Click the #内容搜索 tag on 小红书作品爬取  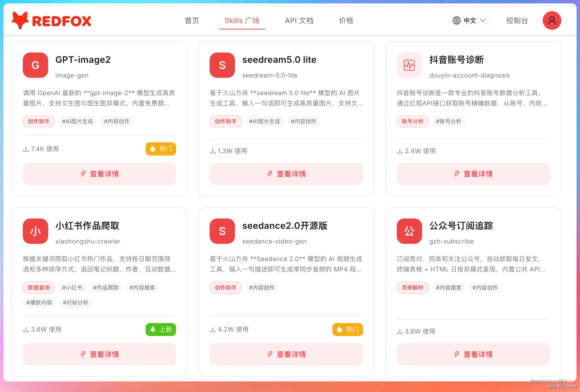coord(142,287)
